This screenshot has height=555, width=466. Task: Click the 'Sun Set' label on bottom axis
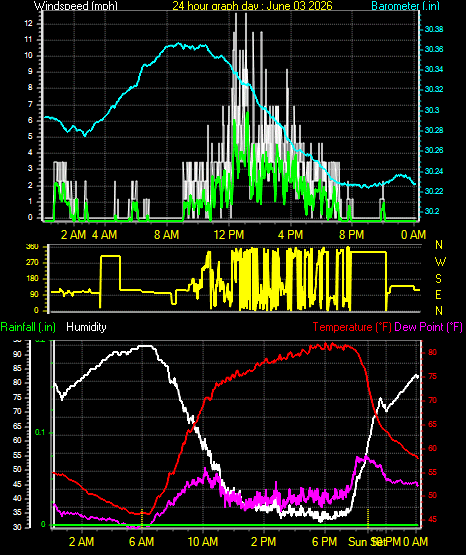(x=367, y=542)
